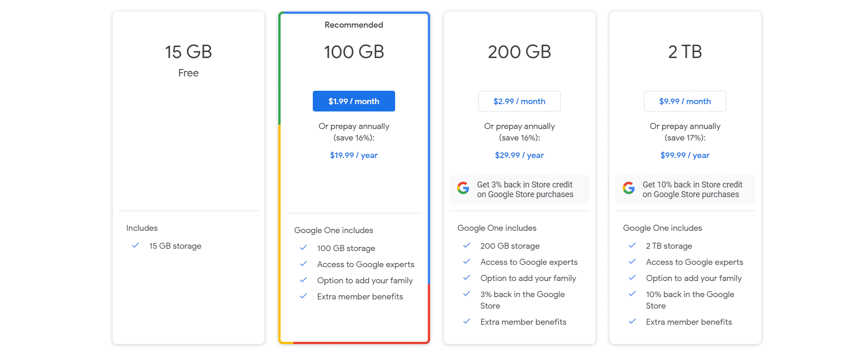Click the checkmark next to 10% back in the Google Store
Viewport: 868px width, 351px height.
click(x=632, y=294)
